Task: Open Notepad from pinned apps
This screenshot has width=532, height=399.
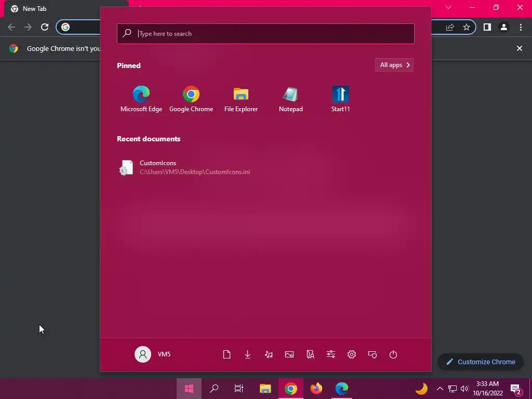Action: [291, 99]
